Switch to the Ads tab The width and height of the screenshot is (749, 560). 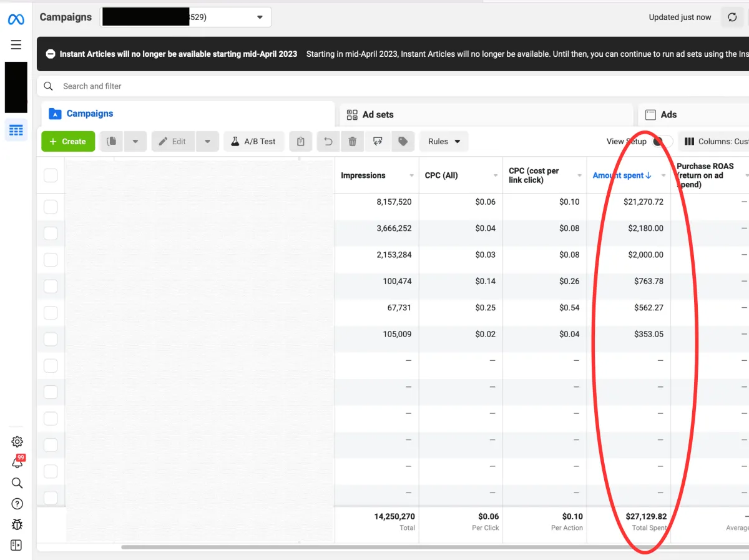(693, 114)
